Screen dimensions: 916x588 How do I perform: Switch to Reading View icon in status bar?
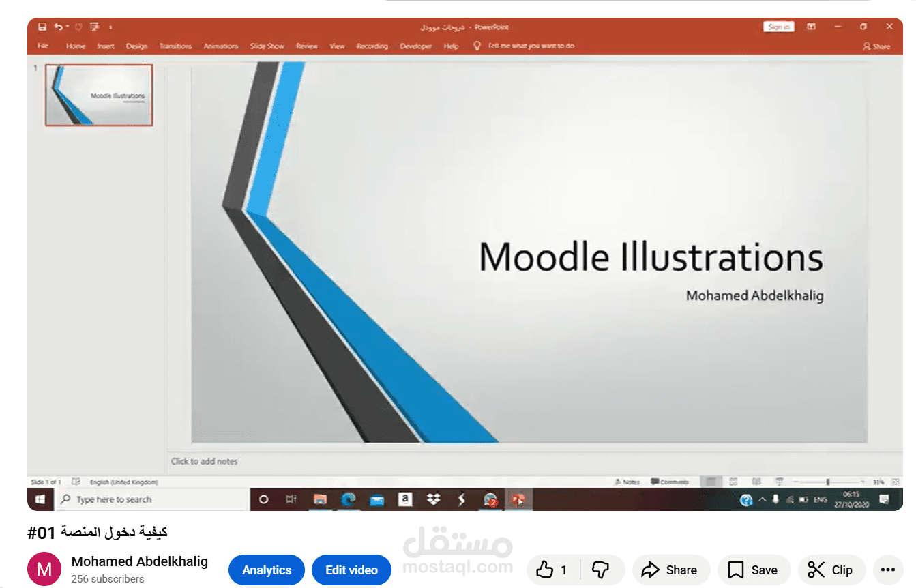tap(756, 482)
